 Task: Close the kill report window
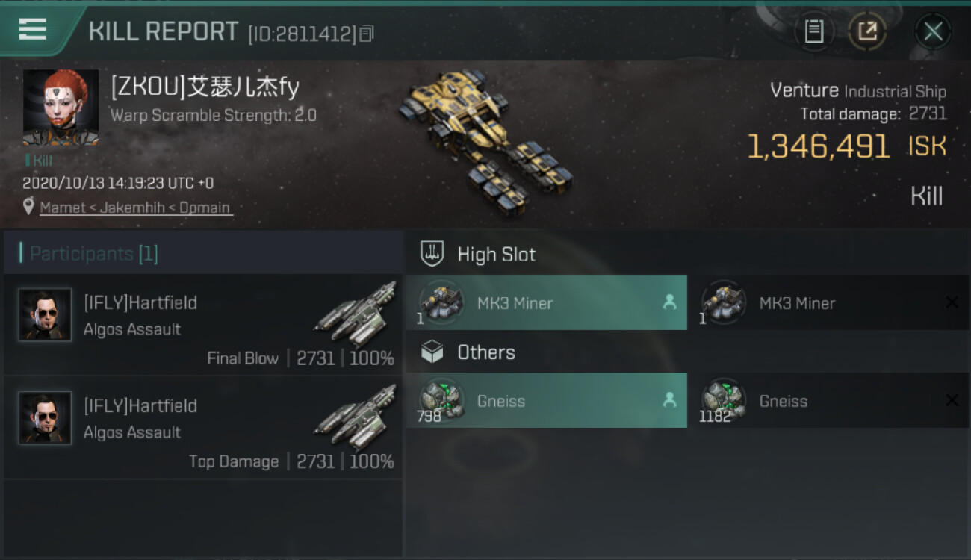(933, 31)
